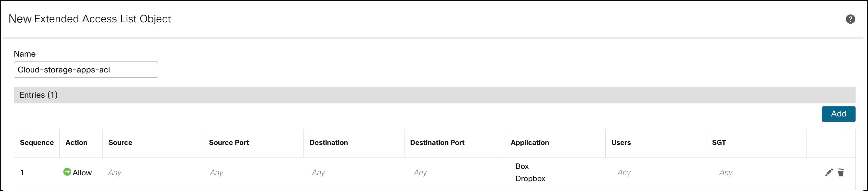868x196 pixels.
Task: Click the Application column header
Action: [530, 143]
